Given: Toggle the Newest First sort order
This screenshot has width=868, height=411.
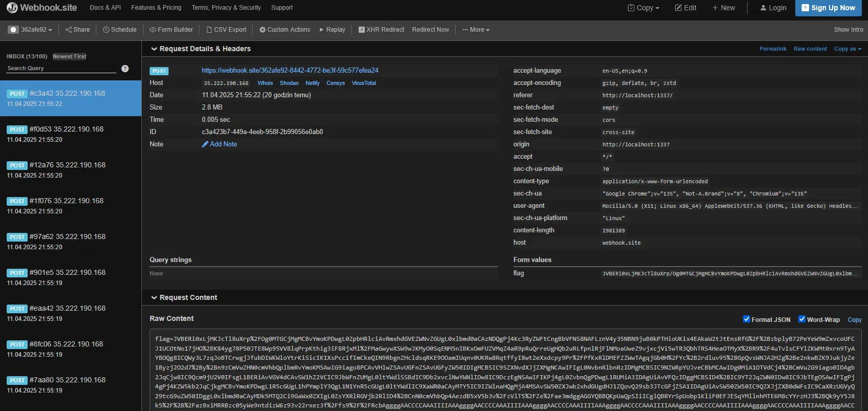Looking at the screenshot, I should [69, 56].
